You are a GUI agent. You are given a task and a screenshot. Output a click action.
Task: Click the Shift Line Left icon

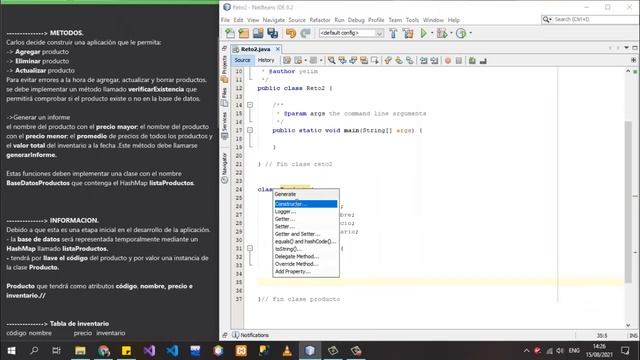[424, 60]
